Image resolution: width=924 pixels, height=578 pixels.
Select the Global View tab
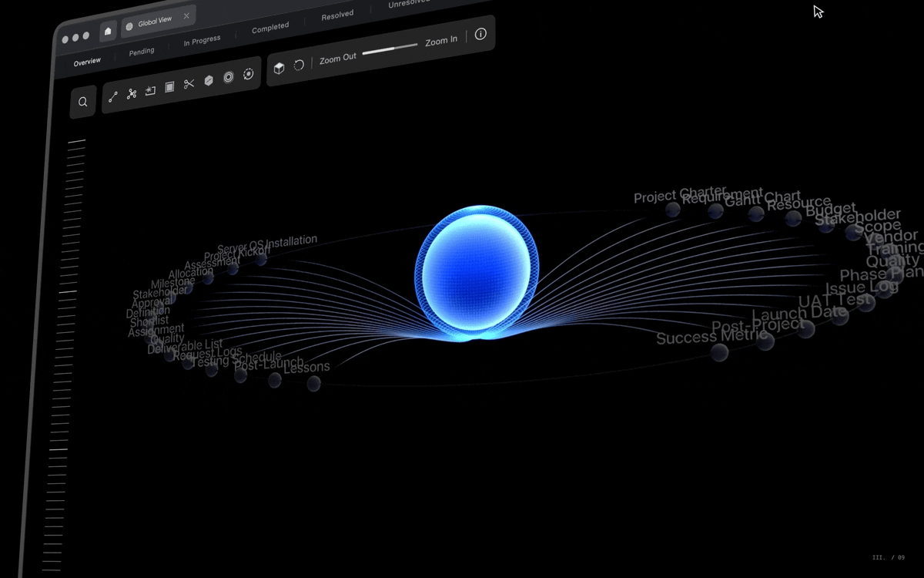pos(158,21)
